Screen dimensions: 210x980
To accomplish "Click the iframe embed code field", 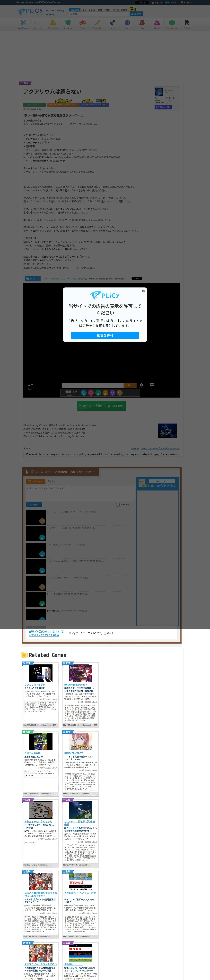I will click(x=102, y=454).
